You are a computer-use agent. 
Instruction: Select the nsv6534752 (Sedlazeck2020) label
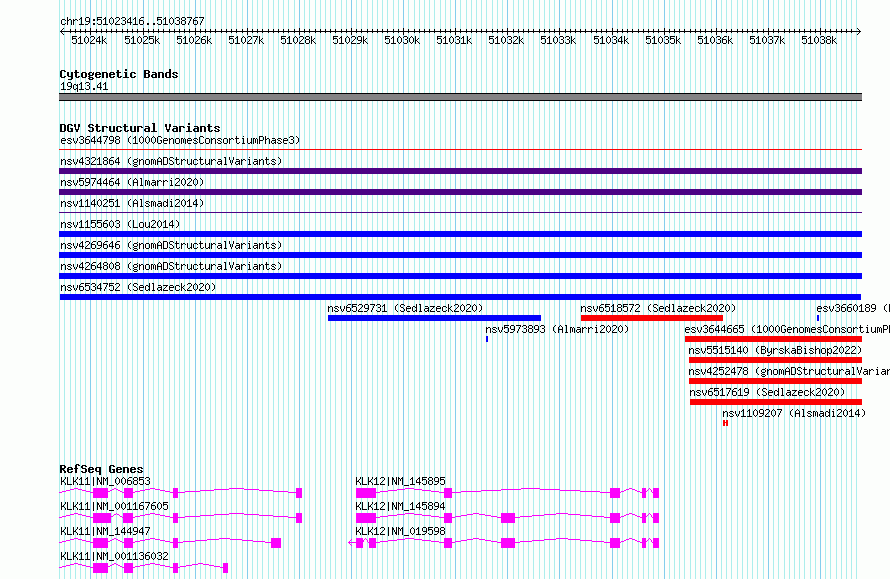tap(138, 287)
